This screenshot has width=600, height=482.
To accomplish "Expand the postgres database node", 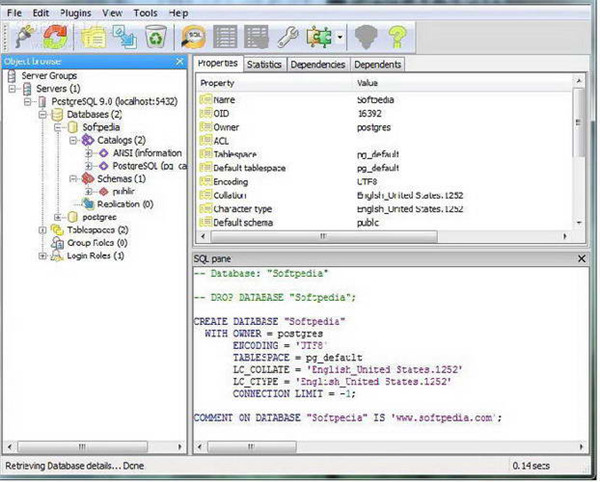I will pos(58,216).
